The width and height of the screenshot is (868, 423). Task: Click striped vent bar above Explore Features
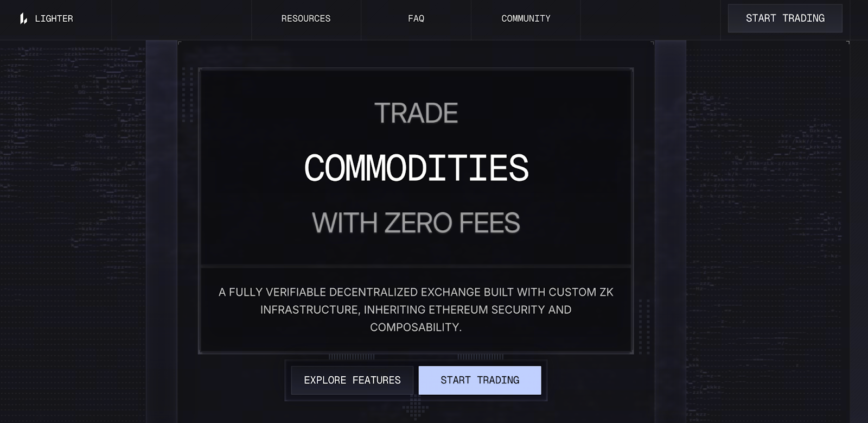point(352,357)
